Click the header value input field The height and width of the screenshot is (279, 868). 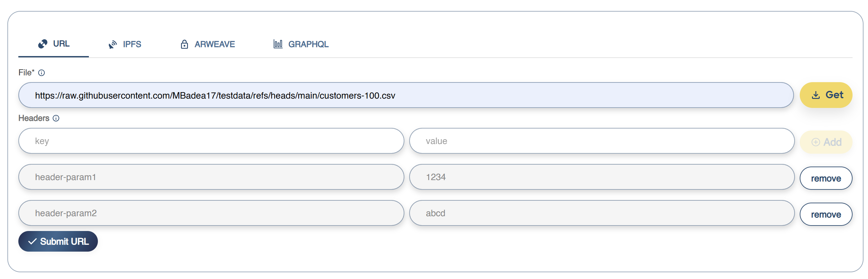point(601,141)
